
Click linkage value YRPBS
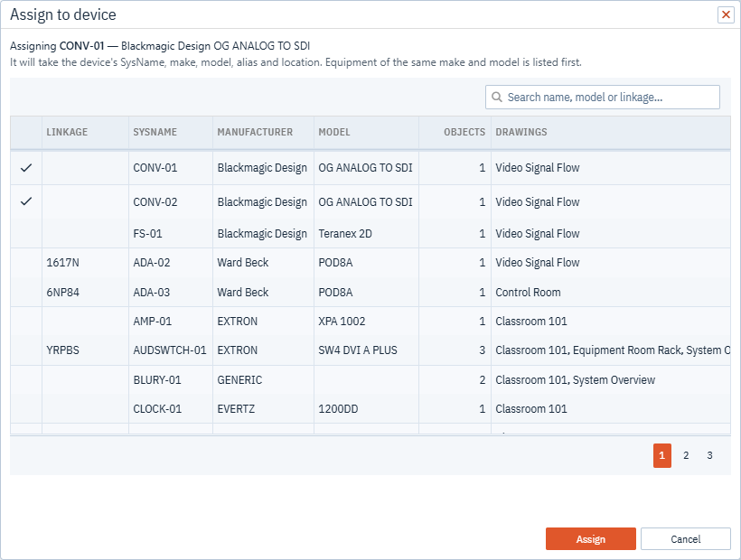point(63,350)
